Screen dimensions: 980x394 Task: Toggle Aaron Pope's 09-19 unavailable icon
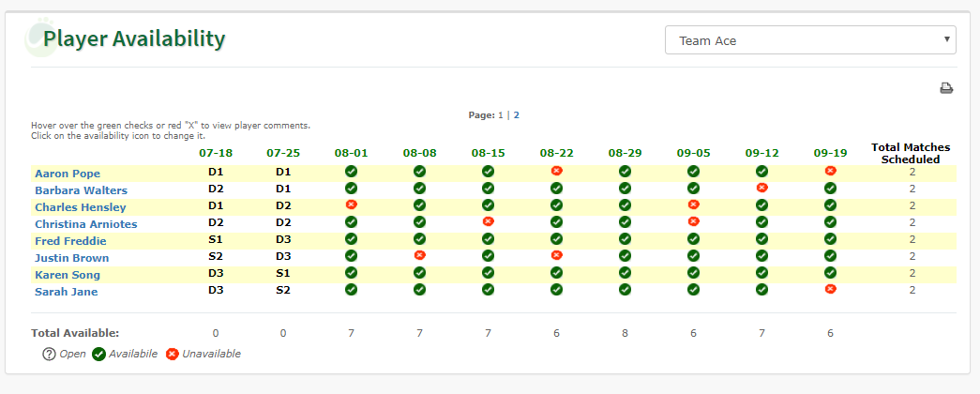pyautogui.click(x=830, y=170)
